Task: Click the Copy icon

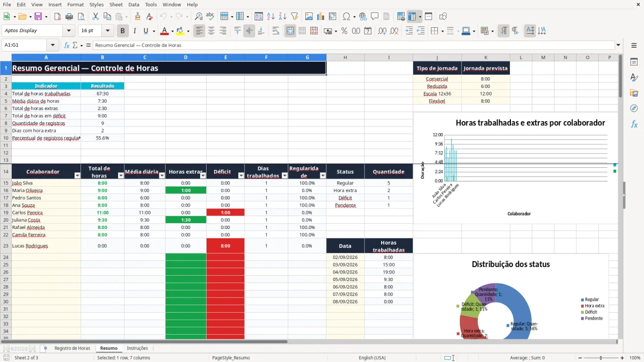Action: point(107,17)
